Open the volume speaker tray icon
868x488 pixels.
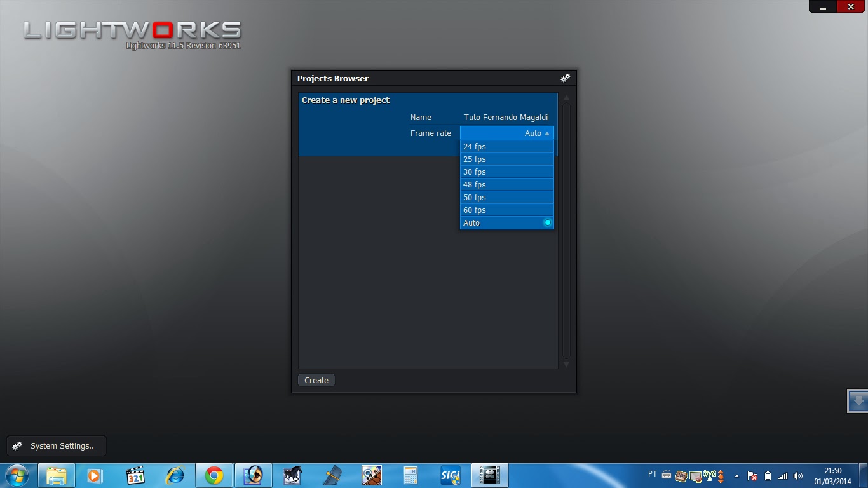798,476
